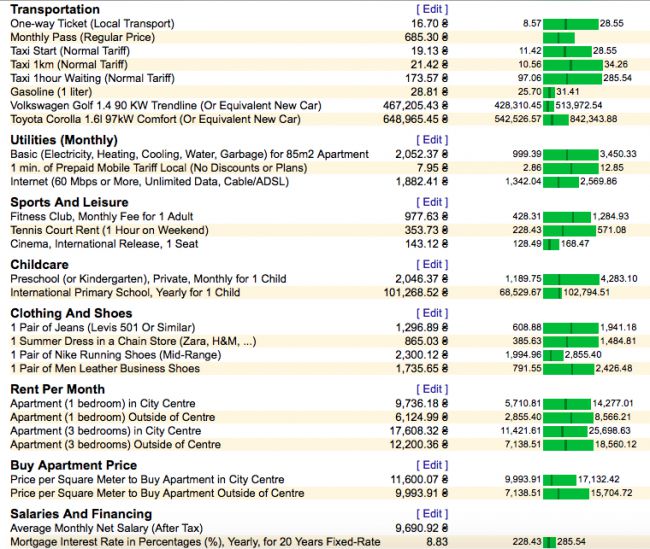Open the Edit link for Rent Per Month
The width and height of the screenshot is (650, 549).
pyautogui.click(x=432, y=389)
